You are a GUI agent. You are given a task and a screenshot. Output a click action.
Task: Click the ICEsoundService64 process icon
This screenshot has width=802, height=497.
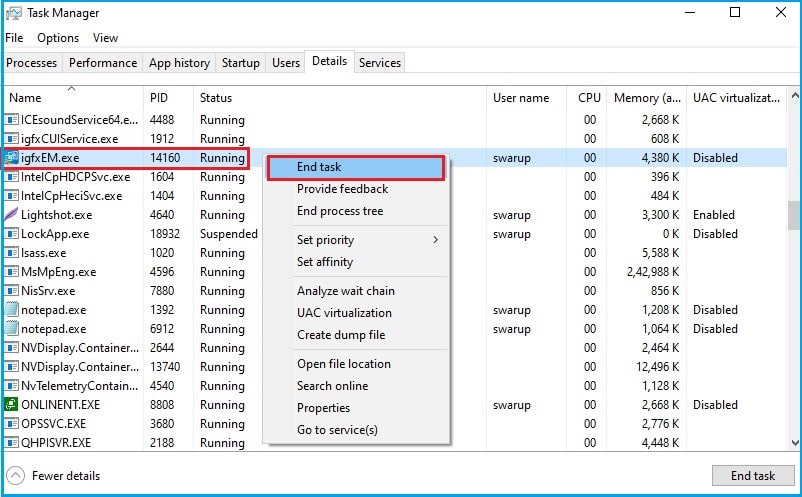tap(11, 120)
